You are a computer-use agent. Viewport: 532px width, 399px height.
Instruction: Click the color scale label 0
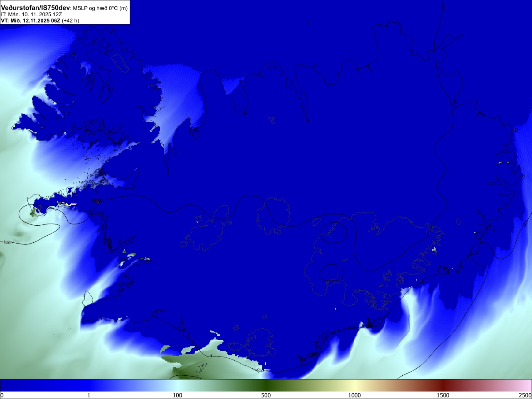[x=2, y=395]
